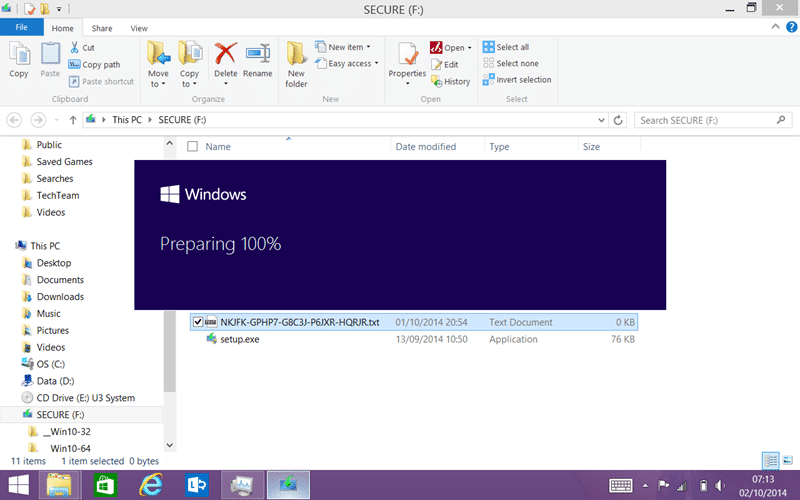Screen dimensions: 800x500
Task: Click Copy path in the ribbon
Action: [94, 65]
